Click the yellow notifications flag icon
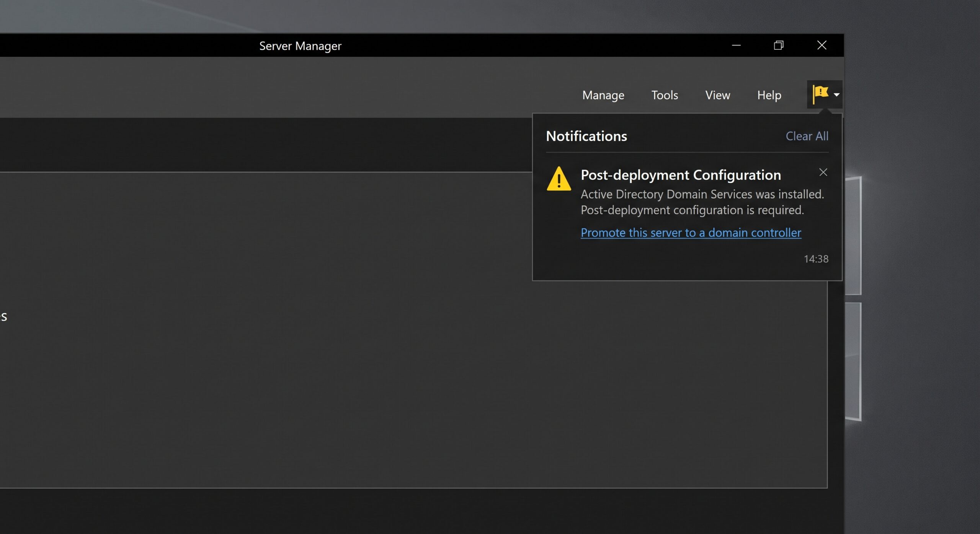Screen dimensions: 980x534 [820, 94]
